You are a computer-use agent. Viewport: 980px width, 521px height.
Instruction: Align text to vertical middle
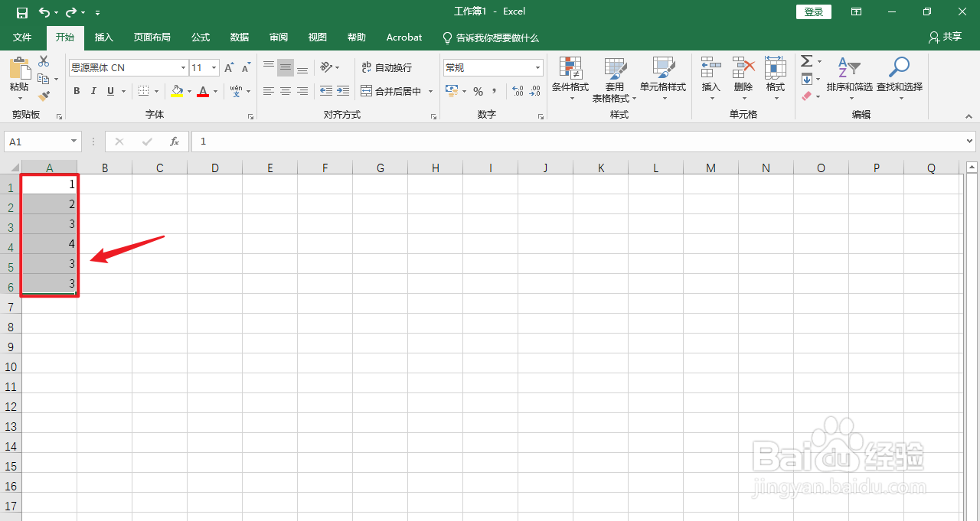pyautogui.click(x=286, y=67)
